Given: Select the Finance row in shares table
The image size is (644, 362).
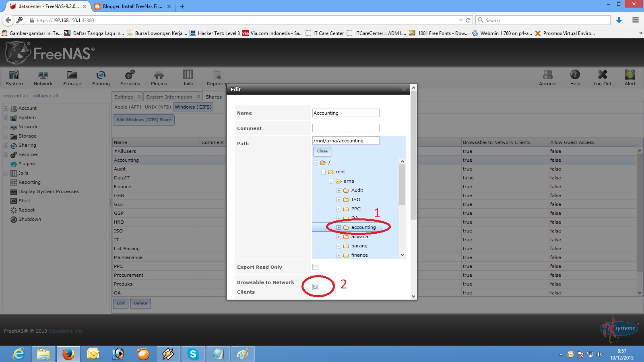Looking at the screenshot, I should click(374, 187).
